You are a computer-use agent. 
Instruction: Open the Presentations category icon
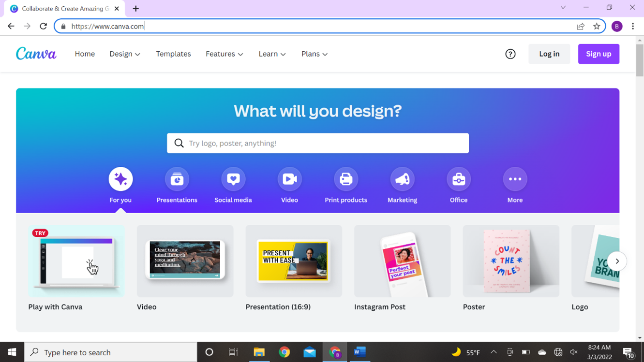177,179
